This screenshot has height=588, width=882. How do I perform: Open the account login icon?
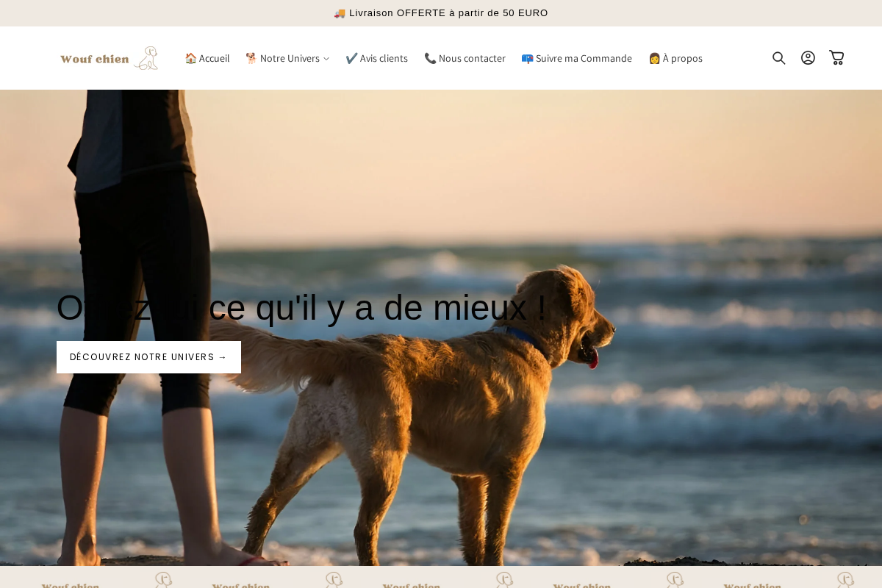coord(808,57)
